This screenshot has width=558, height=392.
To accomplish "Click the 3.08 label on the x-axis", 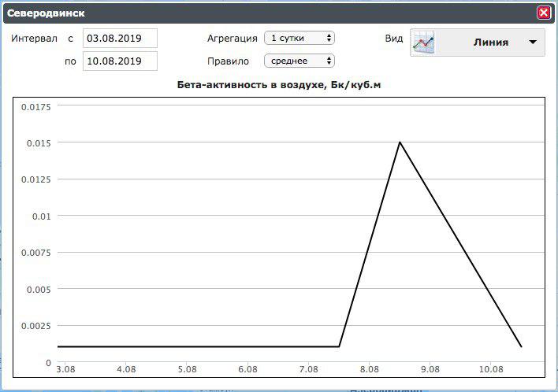I will 65,369.
